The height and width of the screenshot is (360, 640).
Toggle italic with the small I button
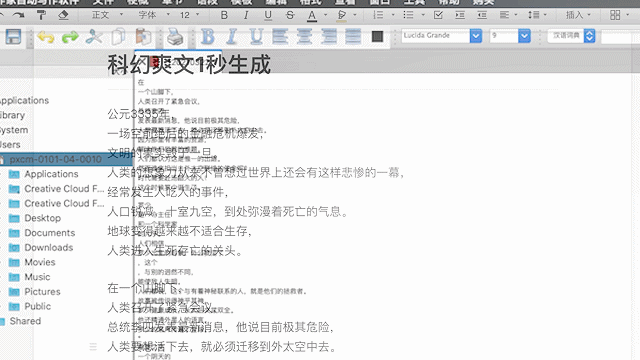(x=246, y=15)
